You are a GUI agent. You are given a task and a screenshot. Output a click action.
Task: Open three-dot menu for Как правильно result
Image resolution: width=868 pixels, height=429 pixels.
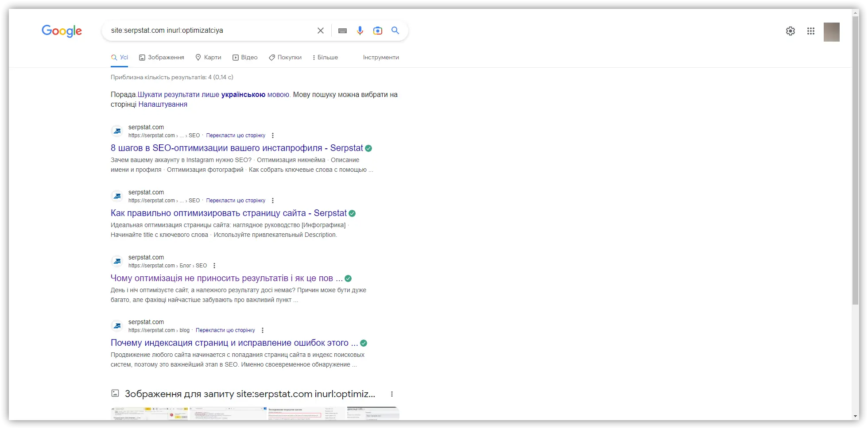click(x=273, y=201)
